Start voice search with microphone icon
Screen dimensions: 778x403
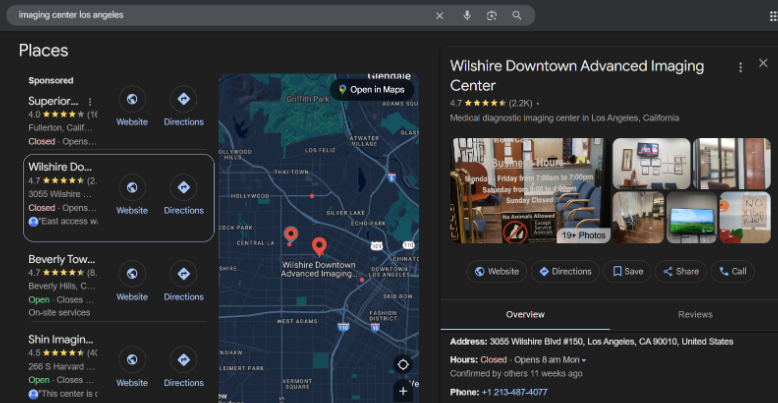coord(466,15)
